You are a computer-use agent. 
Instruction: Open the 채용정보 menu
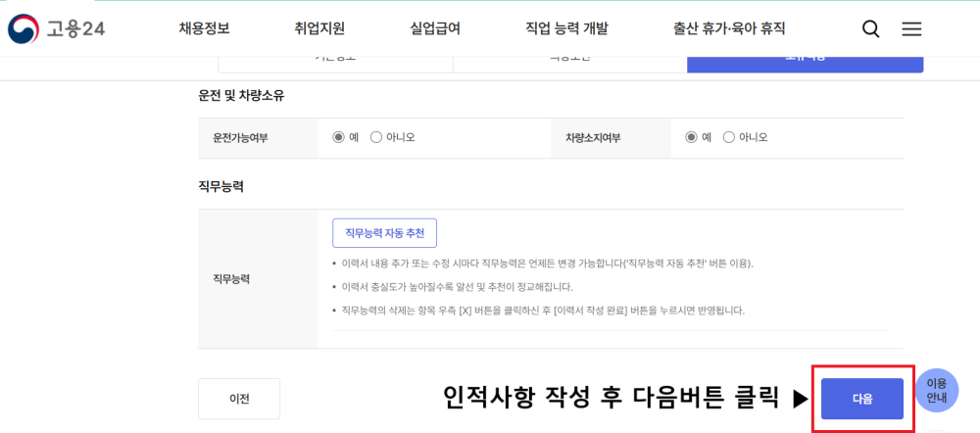coord(205,28)
